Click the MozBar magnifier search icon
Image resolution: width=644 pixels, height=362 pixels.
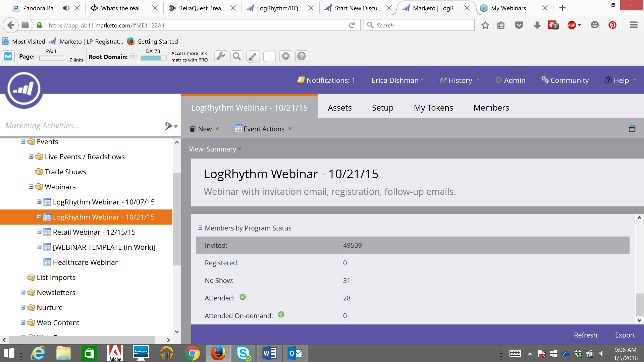point(237,56)
